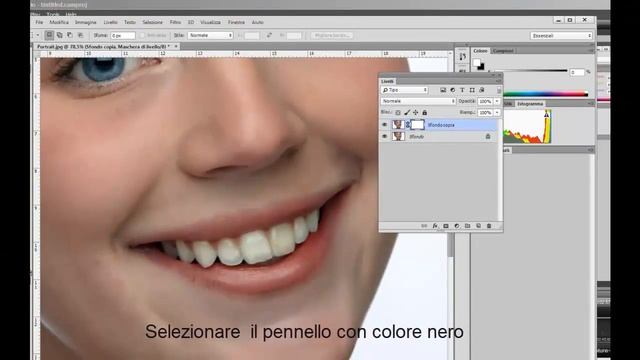
Task: Lock layer position (move icon)
Action: 416,112
